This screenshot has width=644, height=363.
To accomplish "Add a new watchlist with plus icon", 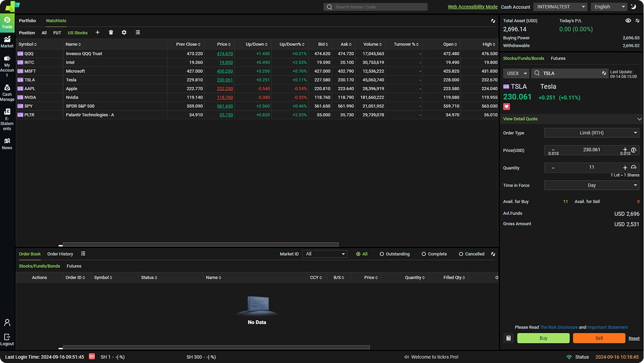I will (97, 33).
